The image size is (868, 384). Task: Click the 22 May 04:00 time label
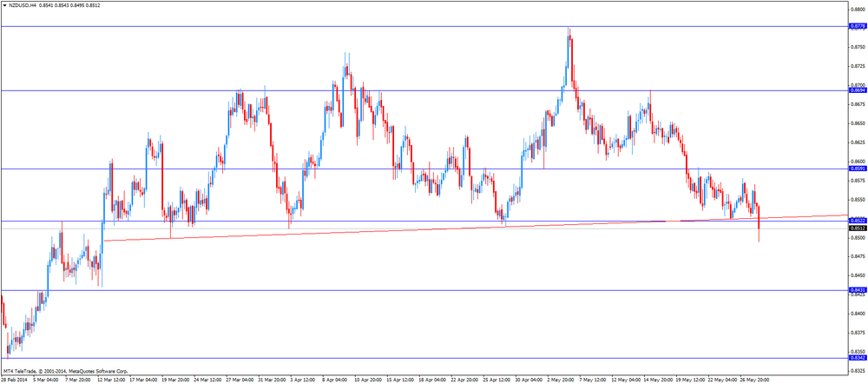[722, 381]
